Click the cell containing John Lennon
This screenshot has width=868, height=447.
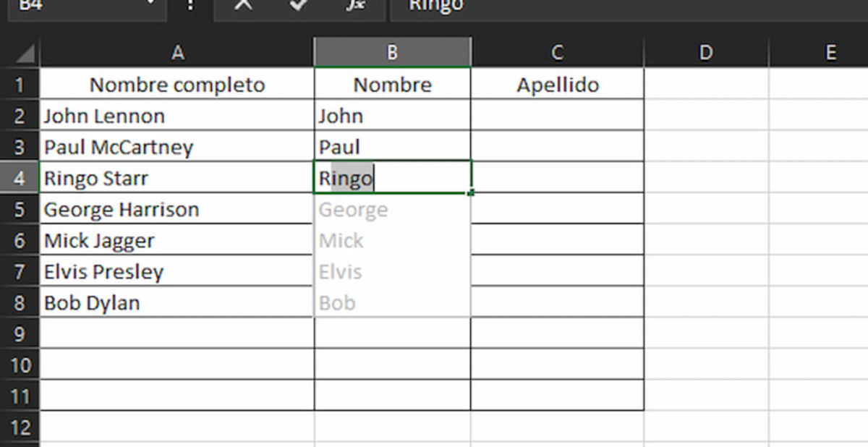[176, 116]
